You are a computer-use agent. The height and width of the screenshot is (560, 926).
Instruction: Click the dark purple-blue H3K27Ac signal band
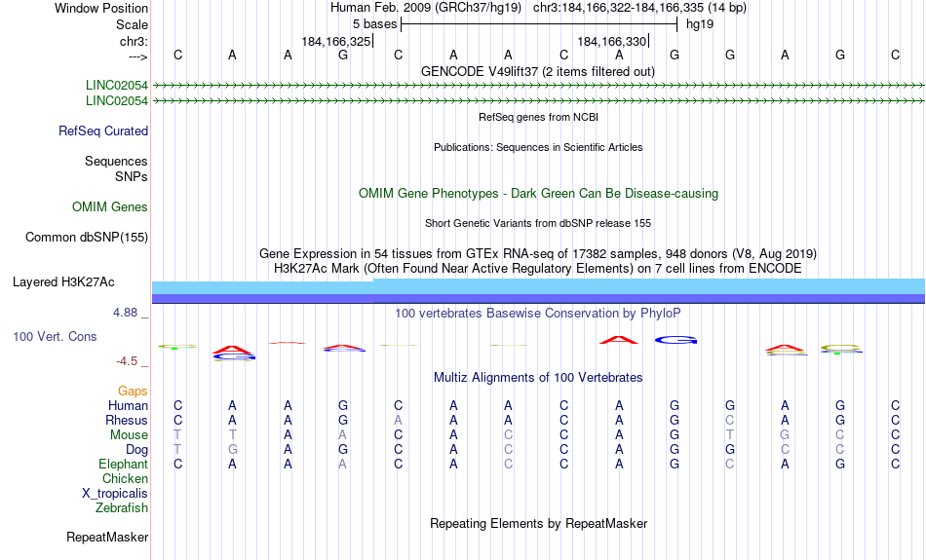[538, 299]
